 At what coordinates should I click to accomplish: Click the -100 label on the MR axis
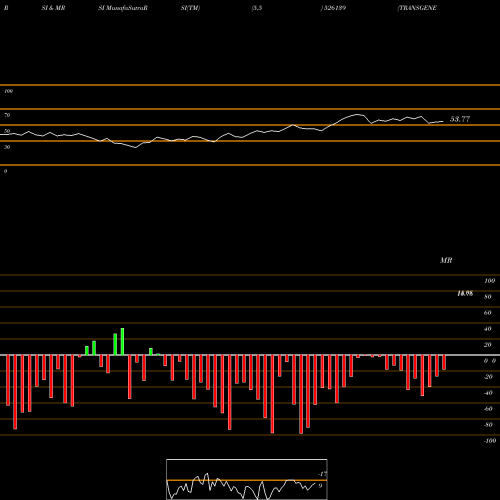pos(490,441)
